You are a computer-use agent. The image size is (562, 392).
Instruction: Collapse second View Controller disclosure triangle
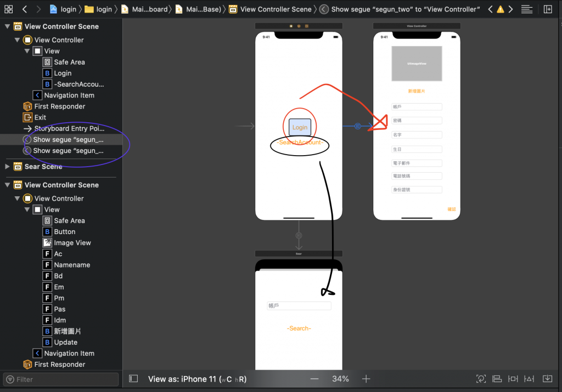[x=17, y=198]
